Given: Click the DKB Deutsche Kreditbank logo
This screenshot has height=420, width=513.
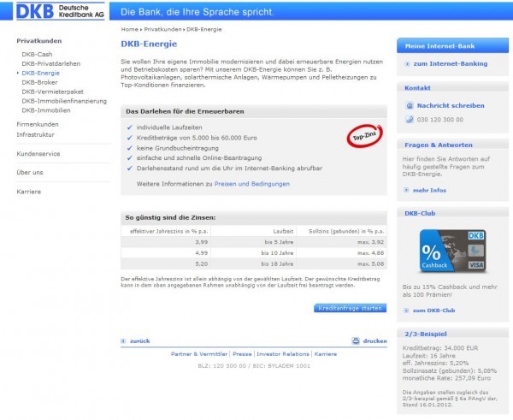Looking at the screenshot, I should point(61,11).
